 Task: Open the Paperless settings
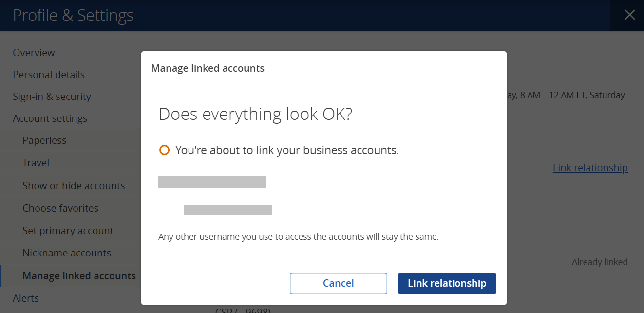tap(44, 140)
